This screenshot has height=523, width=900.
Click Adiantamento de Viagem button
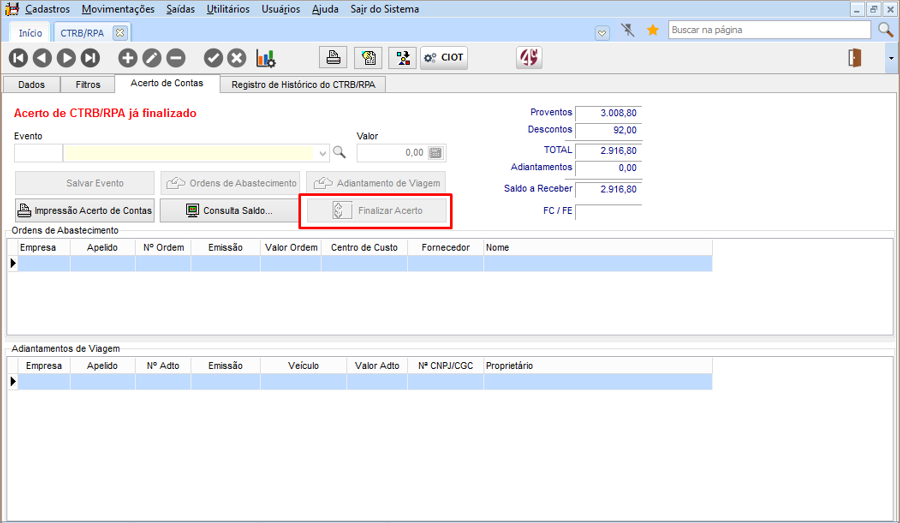pyautogui.click(x=376, y=183)
